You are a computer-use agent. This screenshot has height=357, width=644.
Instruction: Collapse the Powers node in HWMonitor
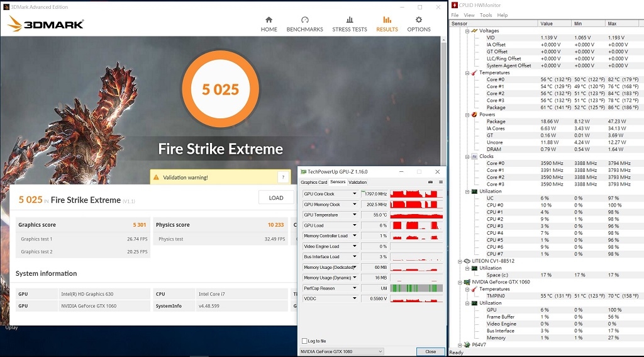(x=467, y=115)
